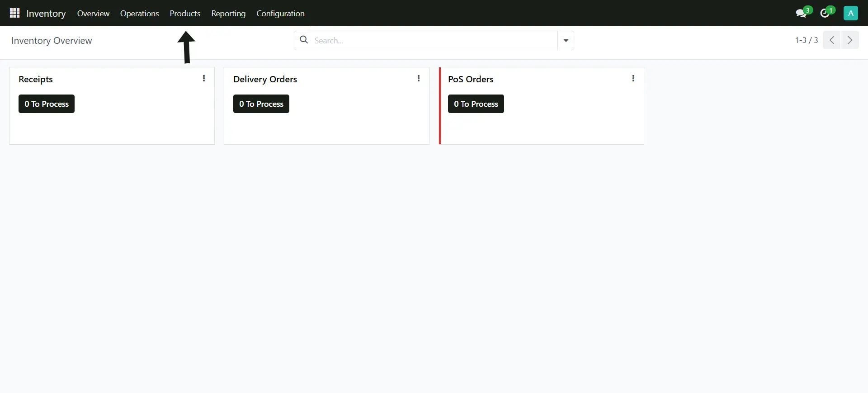
Task: Click the user avatar A icon
Action: pyautogui.click(x=850, y=13)
